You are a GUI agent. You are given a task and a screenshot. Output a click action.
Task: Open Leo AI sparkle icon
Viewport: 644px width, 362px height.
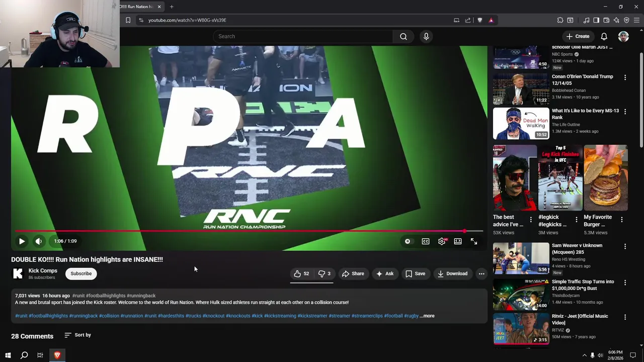coord(616,20)
